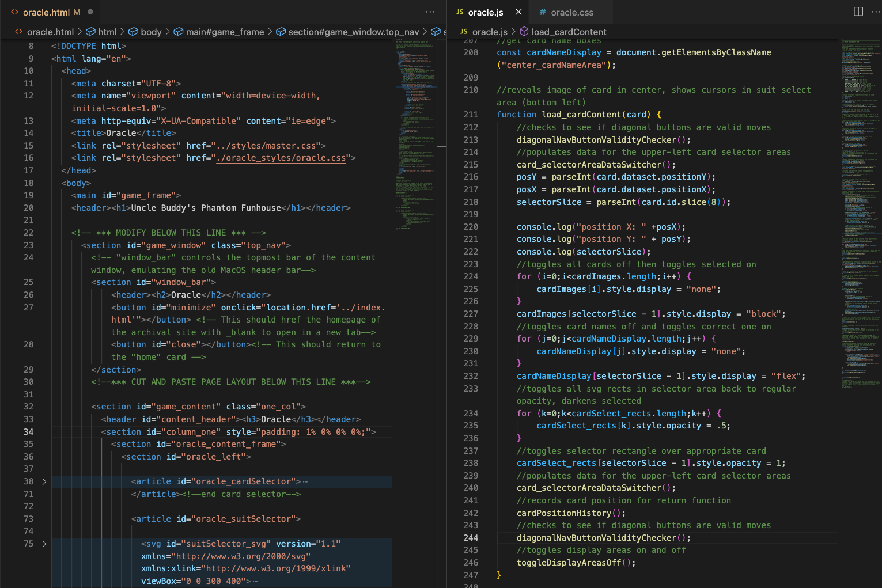Image resolution: width=882 pixels, height=588 pixels.
Task: Follow the ./oracle_styles/oracle.css link
Action: click(x=281, y=158)
